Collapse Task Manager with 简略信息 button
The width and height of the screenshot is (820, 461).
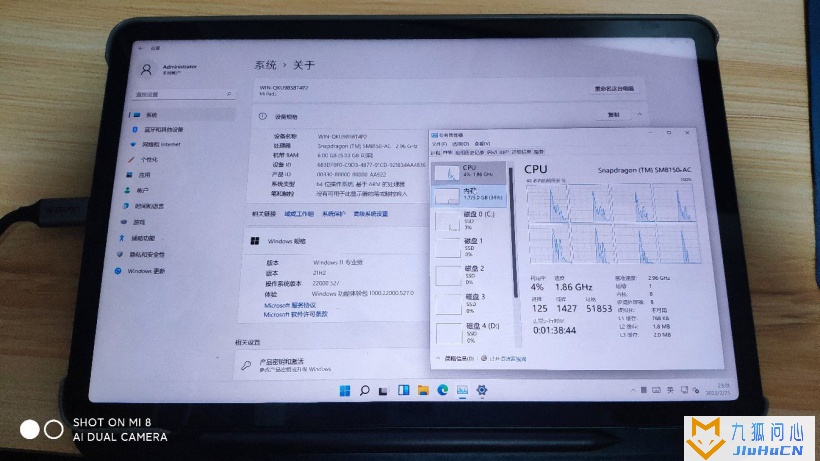[x=455, y=359]
